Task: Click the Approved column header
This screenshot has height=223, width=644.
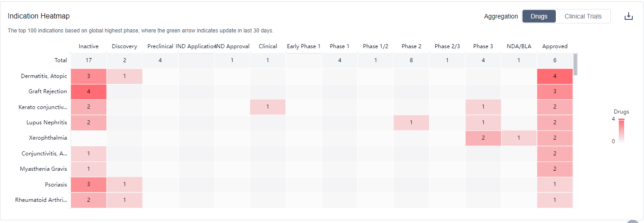Action: [x=554, y=46]
